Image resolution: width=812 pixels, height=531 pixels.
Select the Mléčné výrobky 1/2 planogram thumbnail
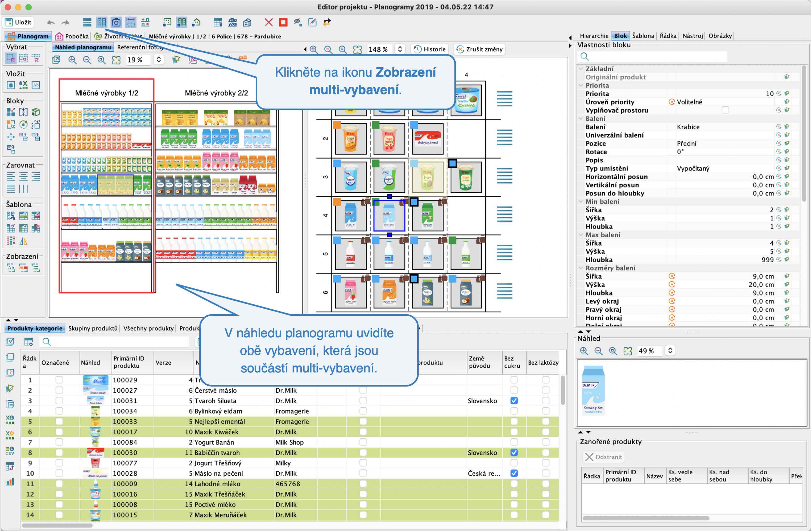106,186
